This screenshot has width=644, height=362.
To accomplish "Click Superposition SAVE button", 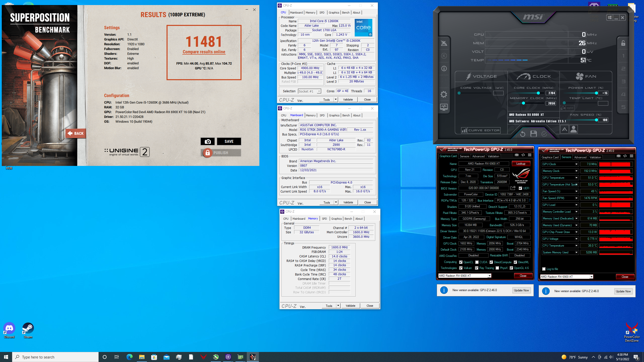I will [229, 142].
